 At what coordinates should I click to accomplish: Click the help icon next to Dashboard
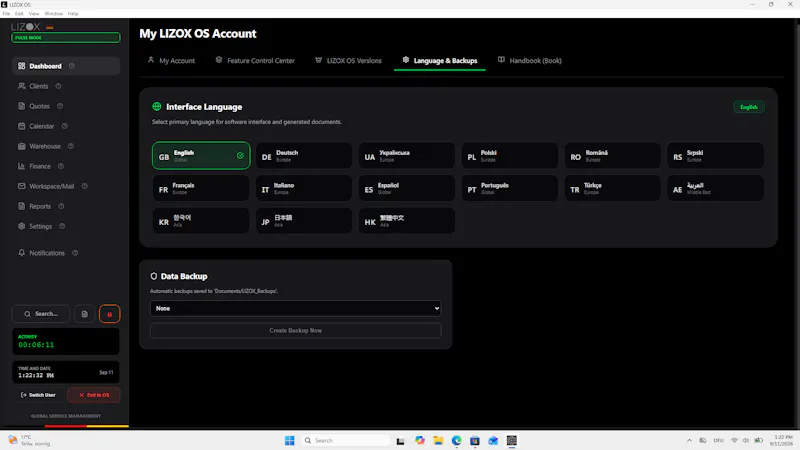click(x=72, y=66)
